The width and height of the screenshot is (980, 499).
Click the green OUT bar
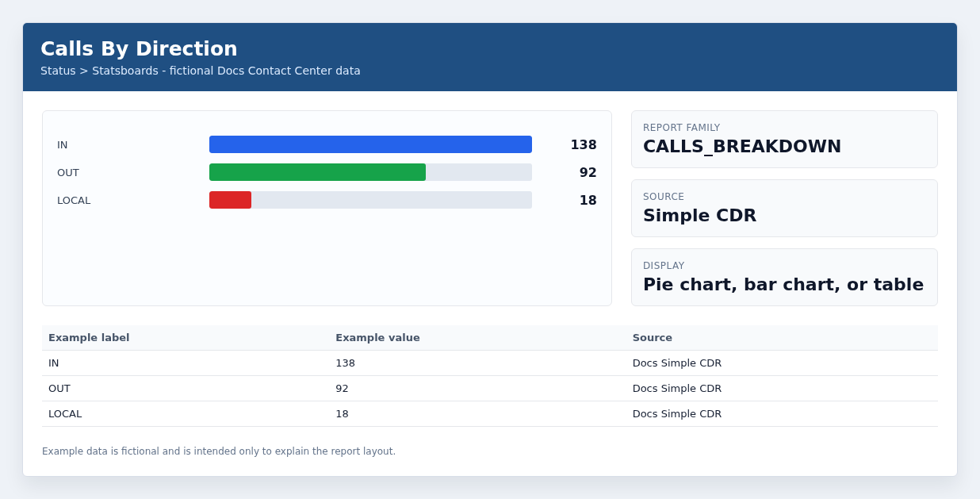pos(317,172)
